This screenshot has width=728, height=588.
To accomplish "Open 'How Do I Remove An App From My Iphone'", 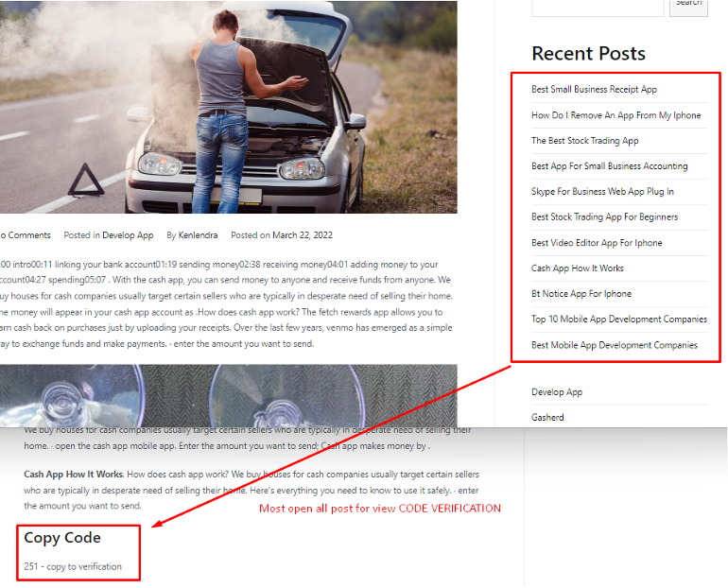I will 616,115.
